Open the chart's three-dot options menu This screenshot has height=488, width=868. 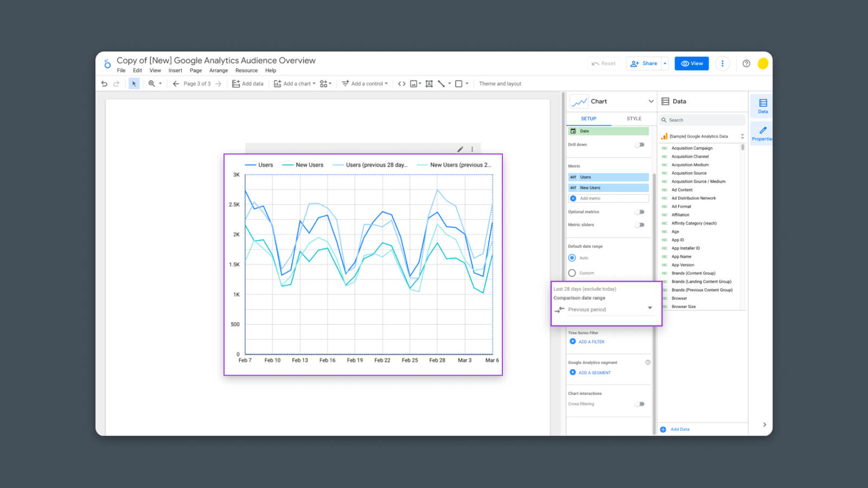click(473, 149)
